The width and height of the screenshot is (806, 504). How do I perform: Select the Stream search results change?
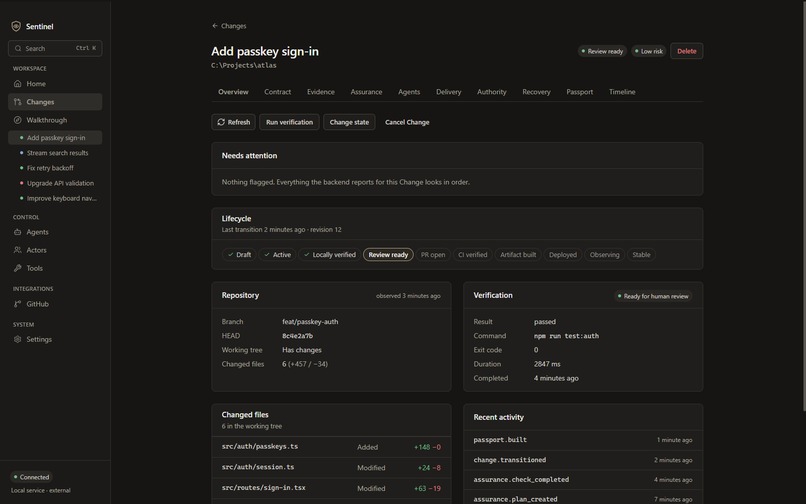(x=55, y=153)
